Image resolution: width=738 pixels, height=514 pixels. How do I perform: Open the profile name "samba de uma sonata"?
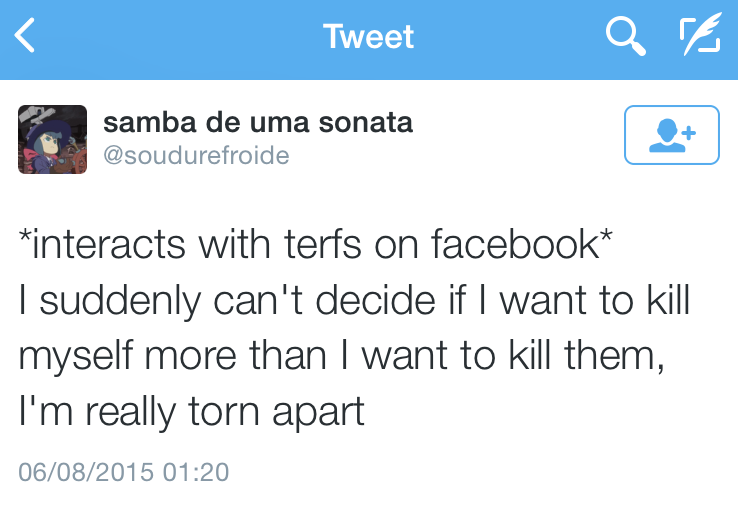(258, 123)
